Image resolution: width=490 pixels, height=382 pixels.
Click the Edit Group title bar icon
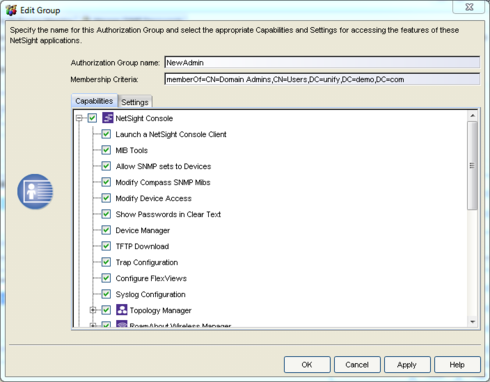tap(11, 10)
